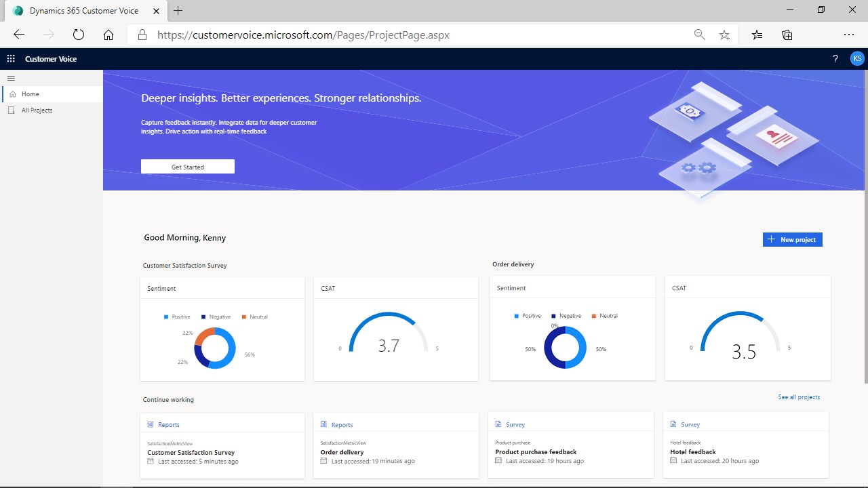Click the Customer Satisfaction Survey sentiment donut
Viewport: 868px width, 488px height.
coord(215,348)
